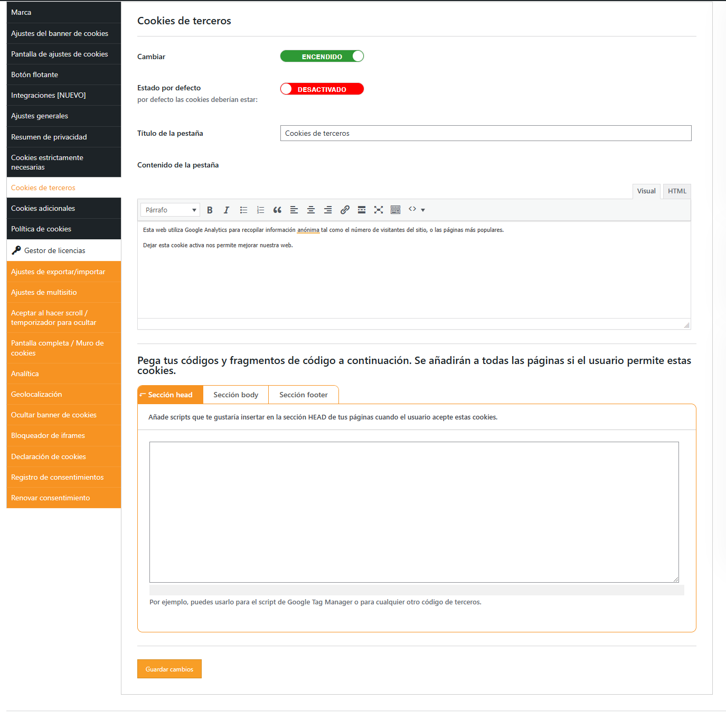
Task: Open the Párrafo format dropdown
Action: point(171,210)
